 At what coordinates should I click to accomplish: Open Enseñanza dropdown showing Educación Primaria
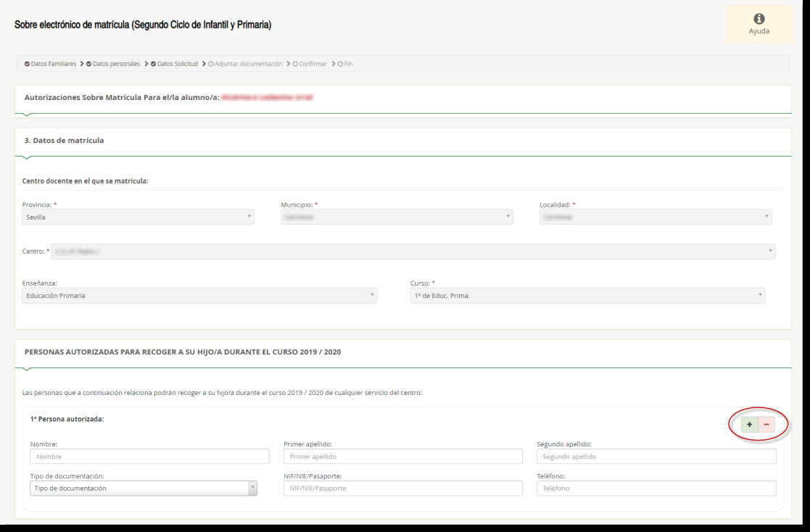199,296
